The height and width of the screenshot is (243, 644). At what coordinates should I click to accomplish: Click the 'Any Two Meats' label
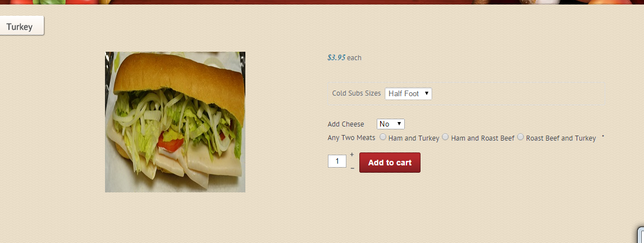351,138
